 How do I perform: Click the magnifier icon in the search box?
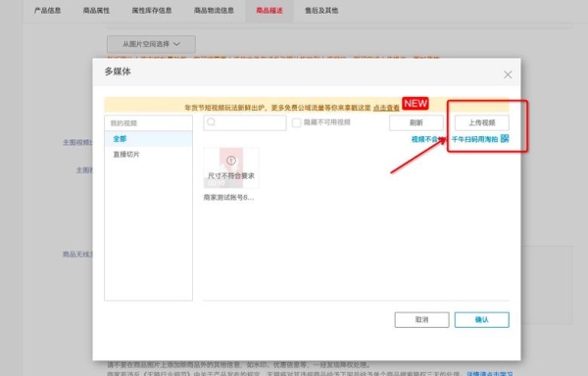click(x=211, y=122)
